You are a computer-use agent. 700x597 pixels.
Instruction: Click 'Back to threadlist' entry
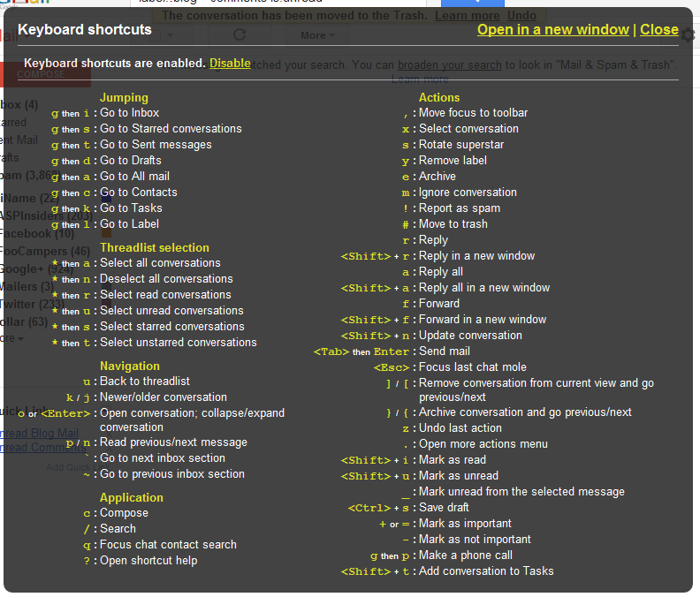pyautogui.click(x=145, y=381)
